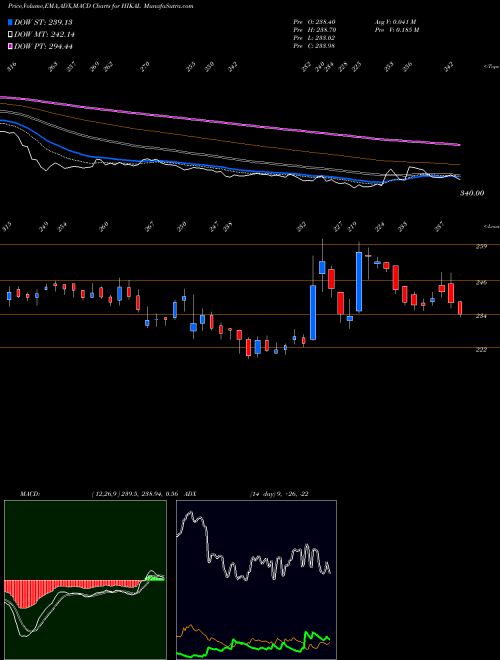Select the 'DOW MT: 242.14' legend text
Screen dimensions: 500x660
[x=45, y=35]
